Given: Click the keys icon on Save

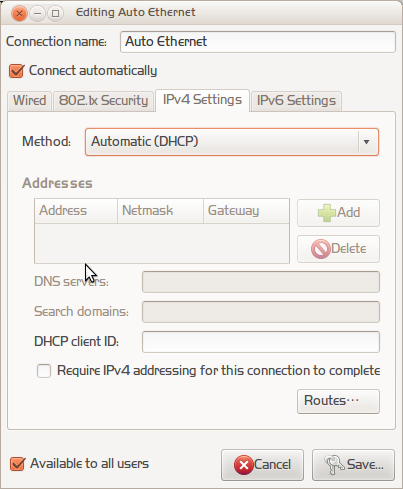Looking at the screenshot, I should pyautogui.click(x=334, y=465).
